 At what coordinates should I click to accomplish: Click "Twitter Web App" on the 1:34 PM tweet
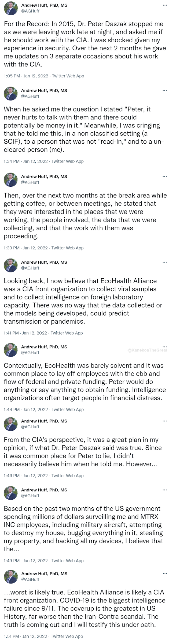click(67, 161)
